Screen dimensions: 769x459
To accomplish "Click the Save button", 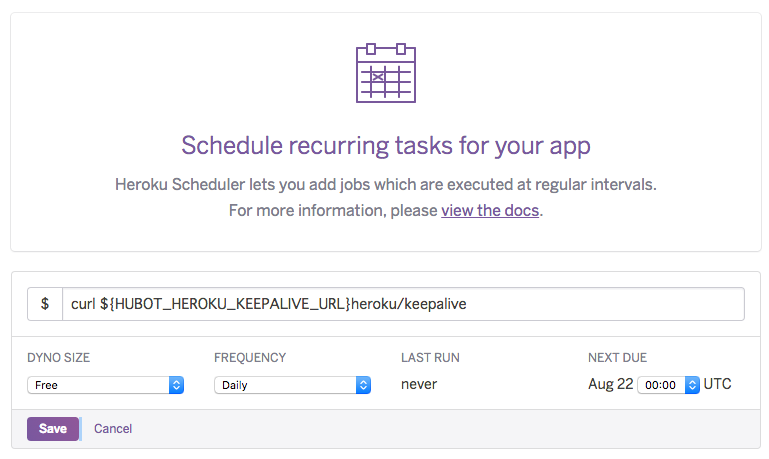I will pyautogui.click(x=53, y=429).
